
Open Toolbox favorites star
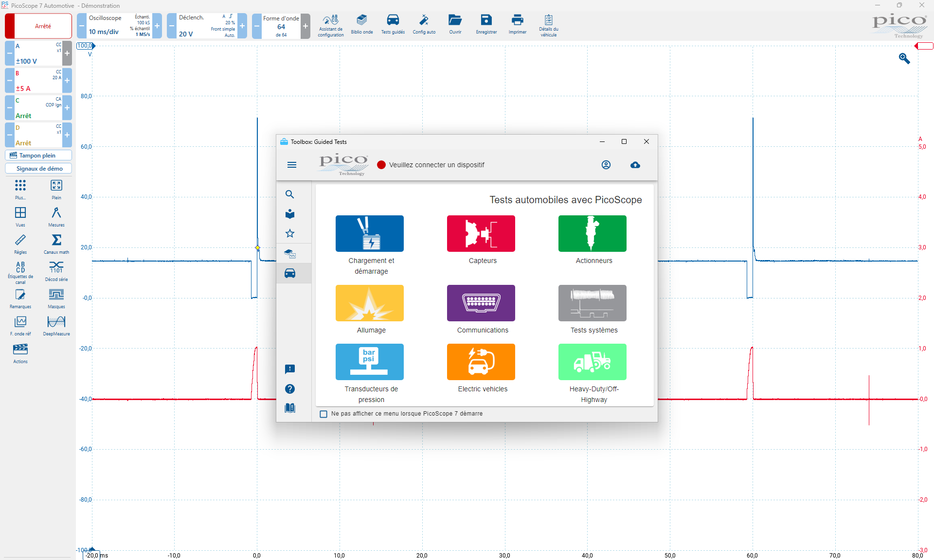pyautogui.click(x=290, y=233)
